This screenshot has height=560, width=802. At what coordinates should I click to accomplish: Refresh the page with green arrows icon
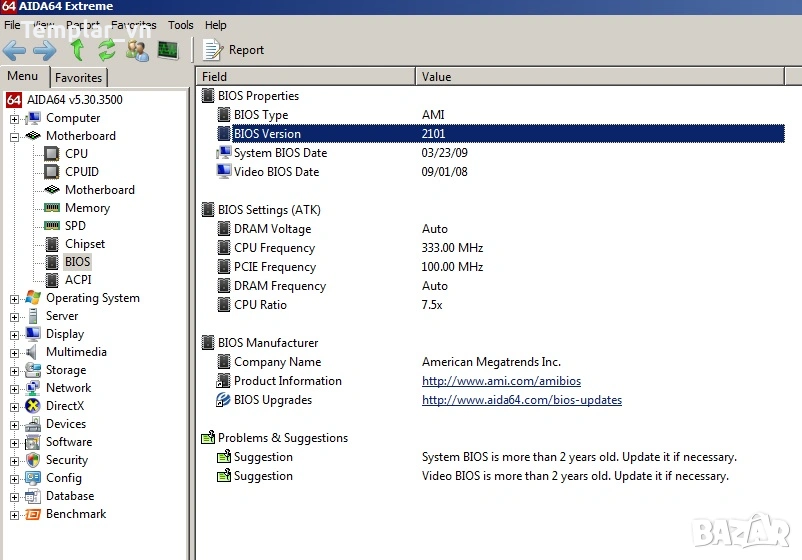click(x=106, y=50)
